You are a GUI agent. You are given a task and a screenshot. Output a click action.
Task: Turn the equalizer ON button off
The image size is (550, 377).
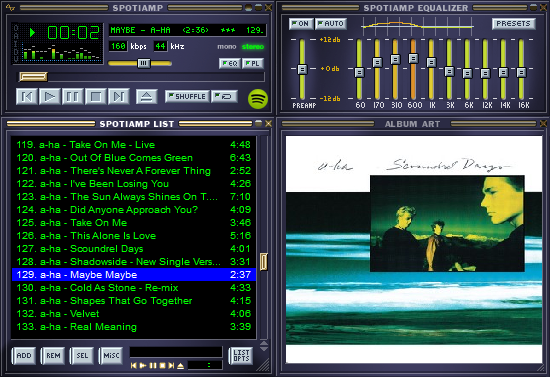[x=301, y=23]
